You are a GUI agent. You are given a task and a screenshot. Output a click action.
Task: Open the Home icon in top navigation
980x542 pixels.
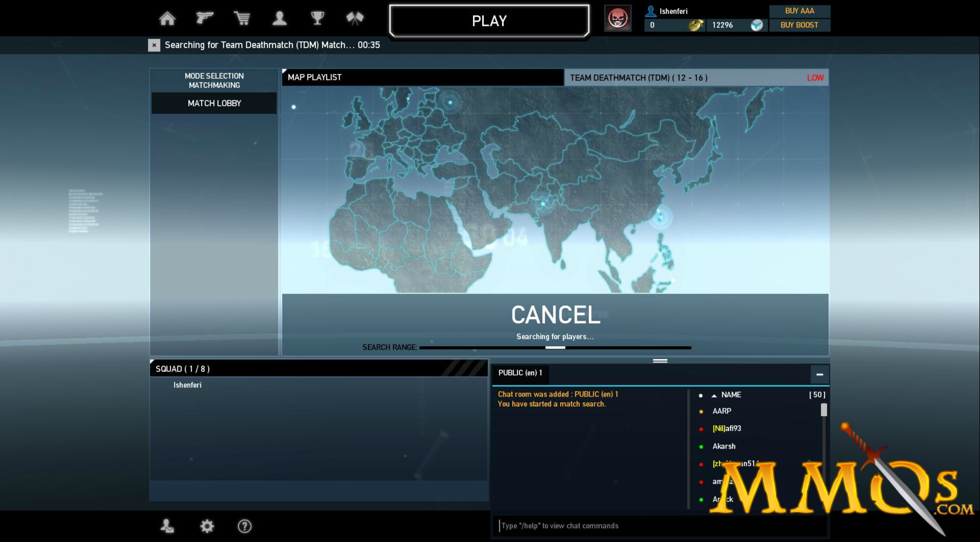[167, 18]
